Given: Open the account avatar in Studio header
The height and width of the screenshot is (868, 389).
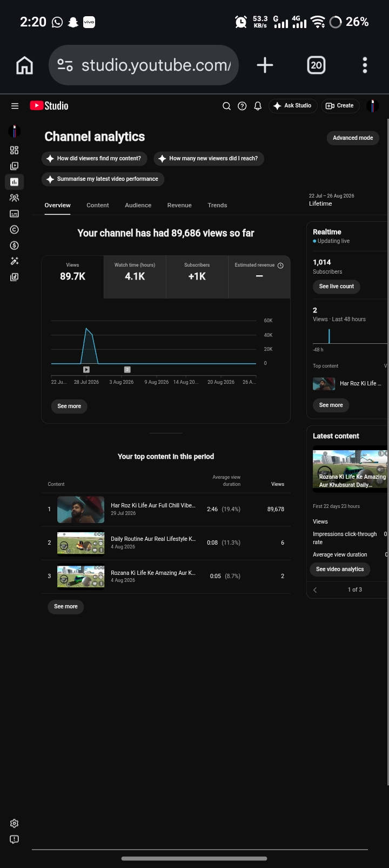Looking at the screenshot, I should [372, 106].
